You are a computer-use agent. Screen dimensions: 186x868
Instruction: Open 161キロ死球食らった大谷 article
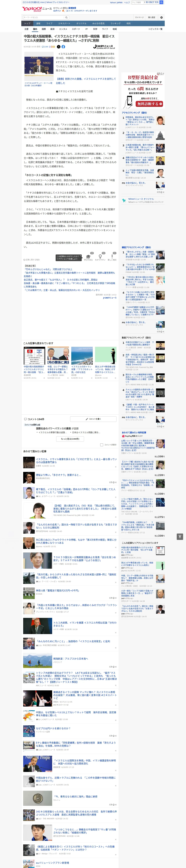click(x=76, y=813)
